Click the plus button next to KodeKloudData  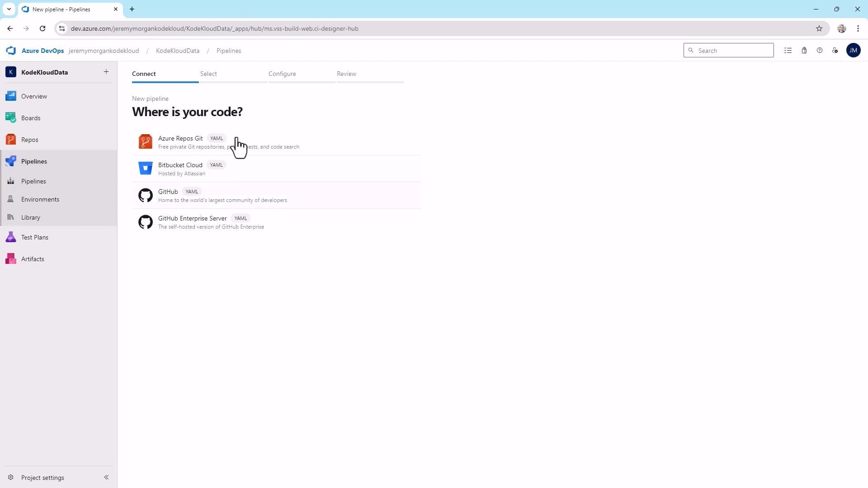[x=106, y=72]
